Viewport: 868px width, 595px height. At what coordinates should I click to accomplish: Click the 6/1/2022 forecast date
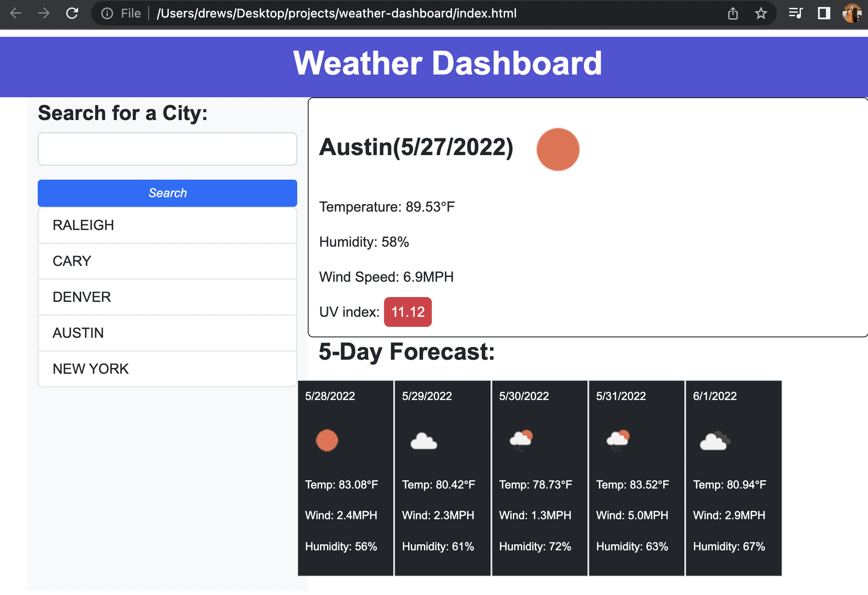715,396
